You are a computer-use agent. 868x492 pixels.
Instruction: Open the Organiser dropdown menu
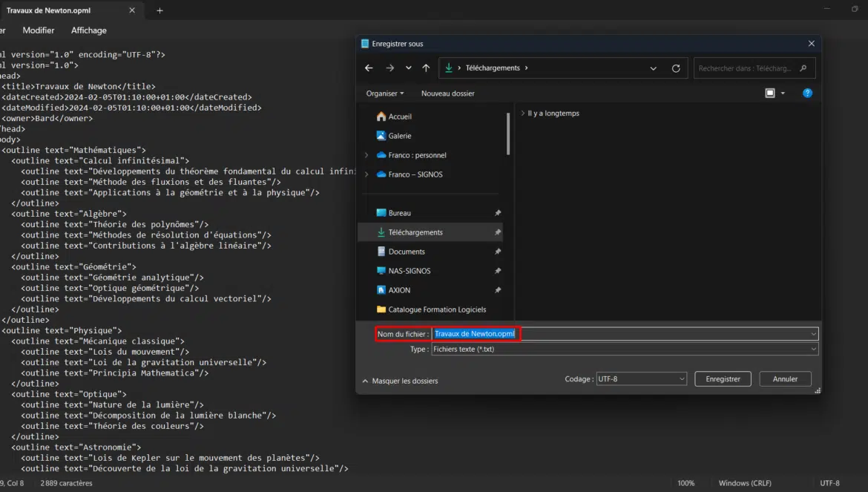coord(384,94)
